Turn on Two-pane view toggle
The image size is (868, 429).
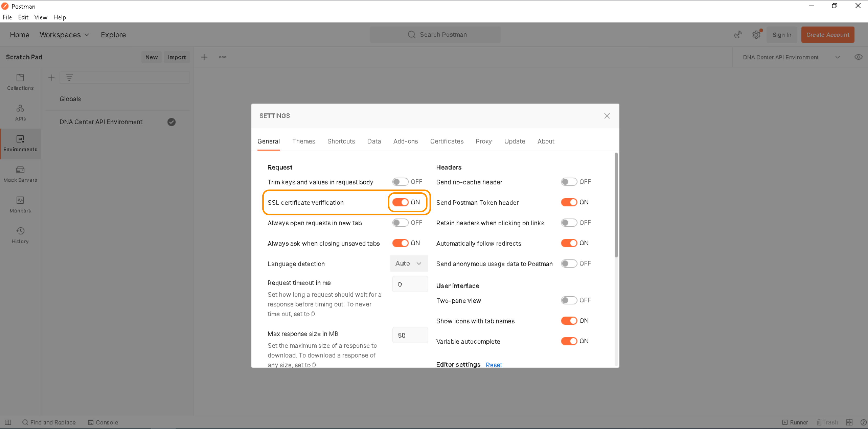pos(569,300)
